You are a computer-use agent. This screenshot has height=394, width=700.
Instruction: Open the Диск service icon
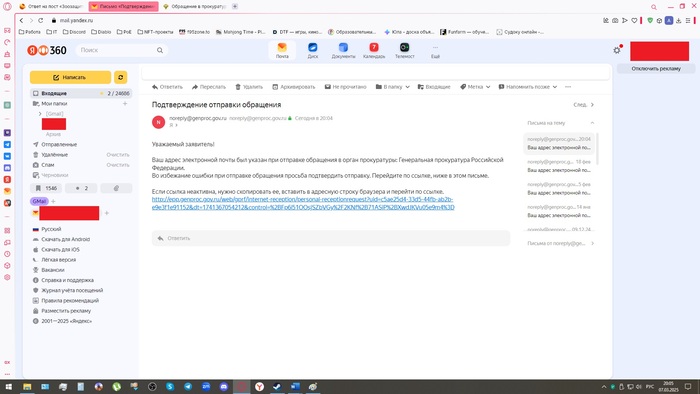313,50
